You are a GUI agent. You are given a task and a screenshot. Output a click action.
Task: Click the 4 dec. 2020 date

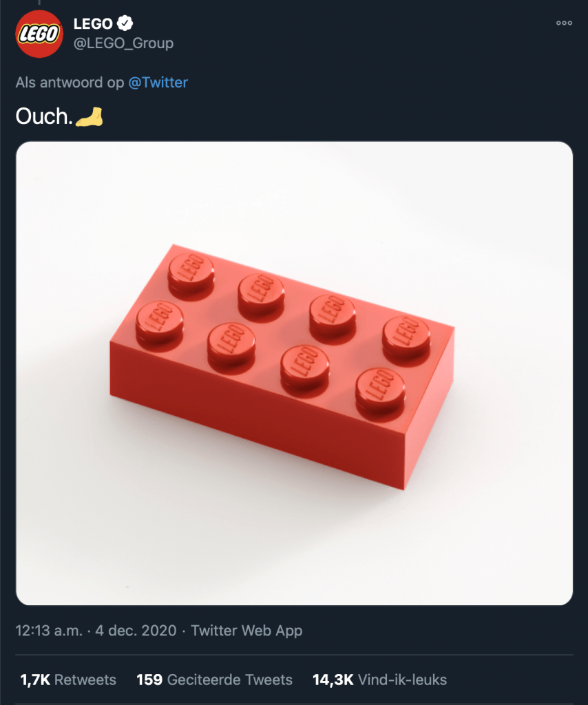[x=133, y=630]
